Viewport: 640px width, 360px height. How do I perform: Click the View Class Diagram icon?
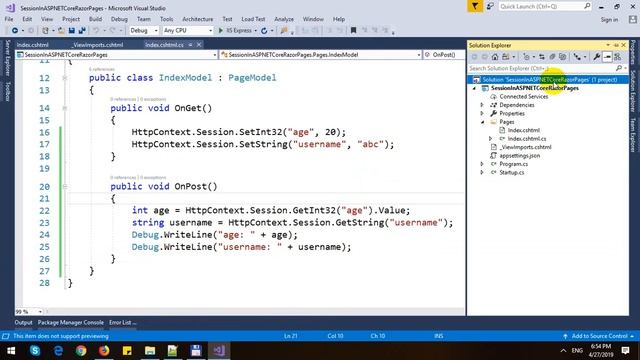click(618, 57)
